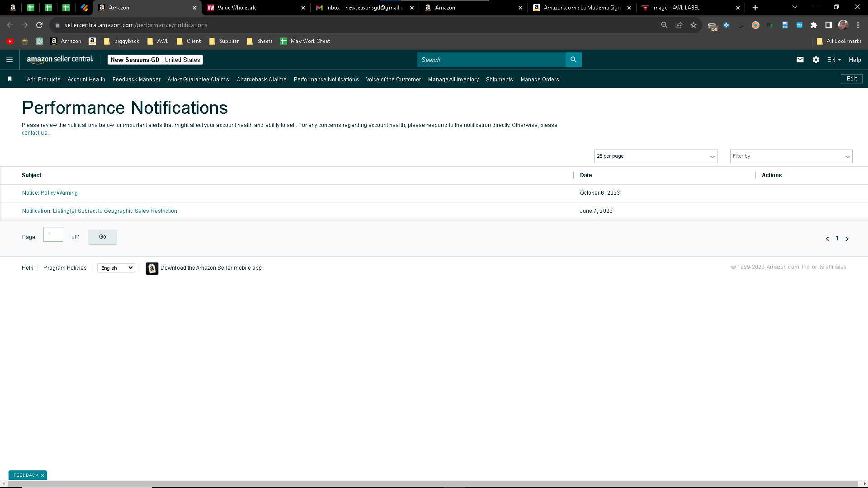868x488 pixels.
Task: Open the side panel icon in Chrome toolbar
Action: (x=829, y=25)
